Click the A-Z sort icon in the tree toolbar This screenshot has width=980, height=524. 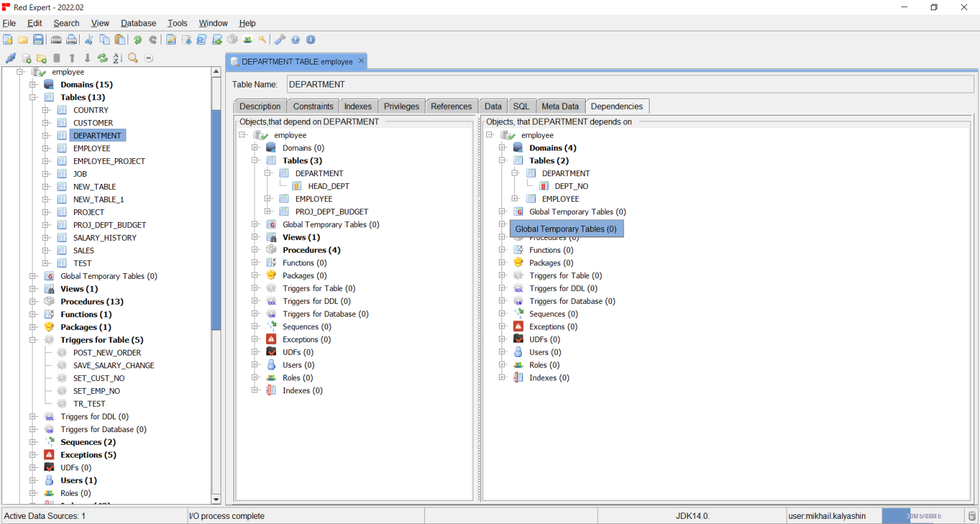(x=117, y=58)
